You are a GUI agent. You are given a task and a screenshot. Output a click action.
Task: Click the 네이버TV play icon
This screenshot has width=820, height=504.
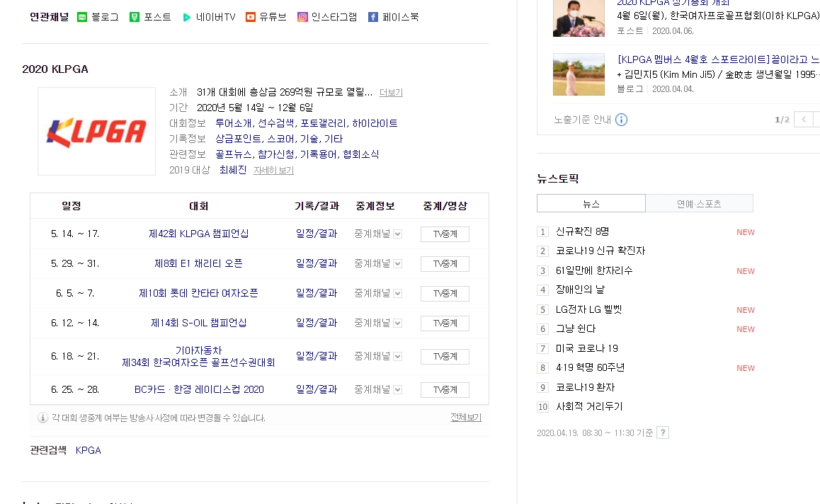[x=187, y=17]
